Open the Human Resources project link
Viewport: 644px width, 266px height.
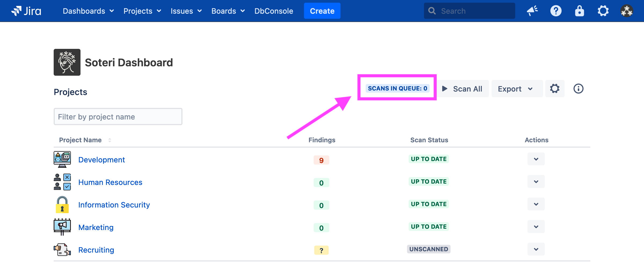tap(110, 182)
